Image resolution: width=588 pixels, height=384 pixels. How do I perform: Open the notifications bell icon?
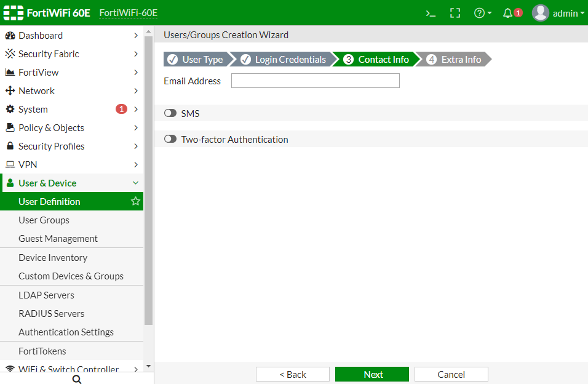pyautogui.click(x=507, y=13)
